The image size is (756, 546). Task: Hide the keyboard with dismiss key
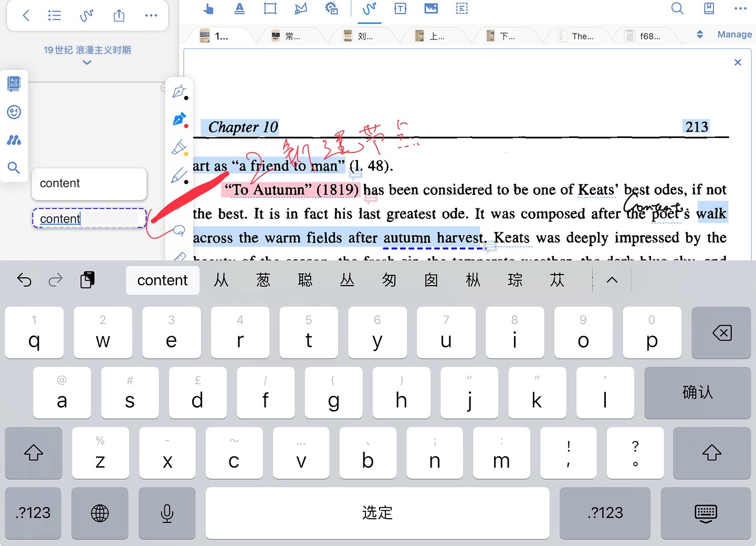[x=706, y=513]
